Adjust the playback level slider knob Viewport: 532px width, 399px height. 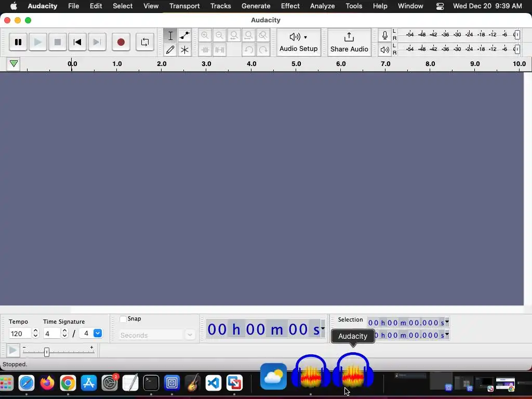(517, 49)
